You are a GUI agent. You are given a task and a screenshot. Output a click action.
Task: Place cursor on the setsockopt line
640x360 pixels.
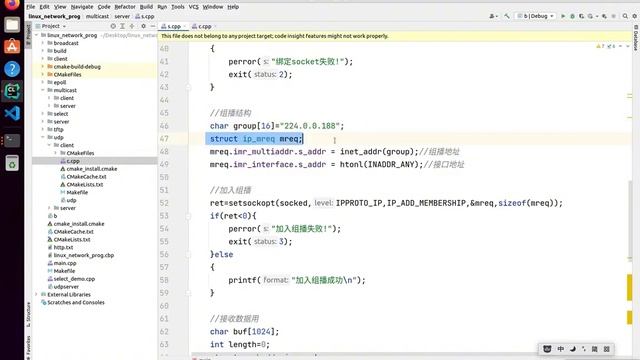coord(386,203)
